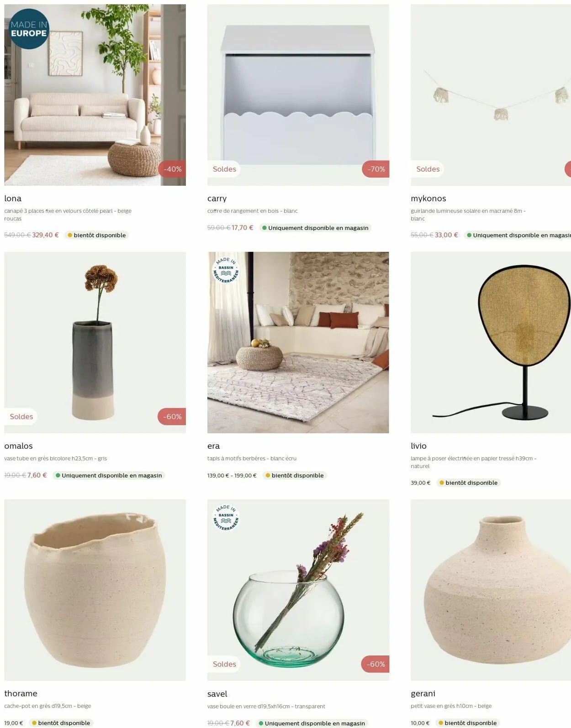Open the thorame cache-pot image

click(95, 590)
